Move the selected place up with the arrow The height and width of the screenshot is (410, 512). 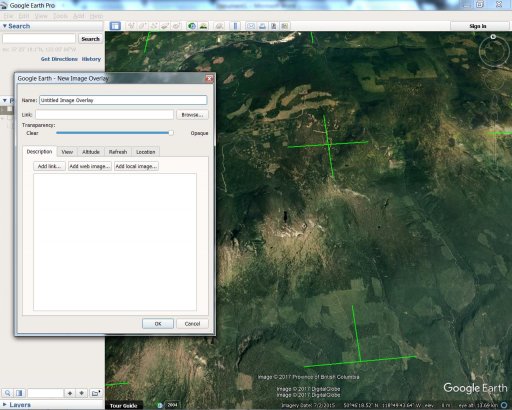point(70,393)
